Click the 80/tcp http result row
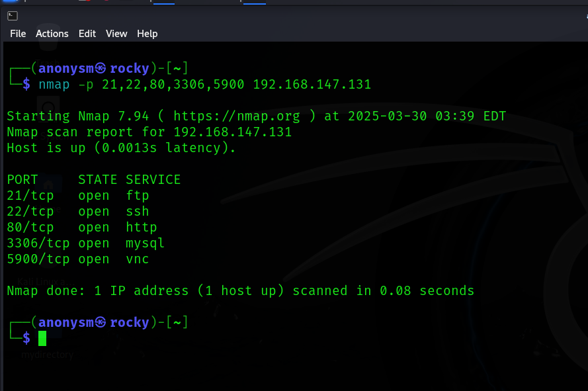This screenshot has width=588, height=391. [x=82, y=228]
